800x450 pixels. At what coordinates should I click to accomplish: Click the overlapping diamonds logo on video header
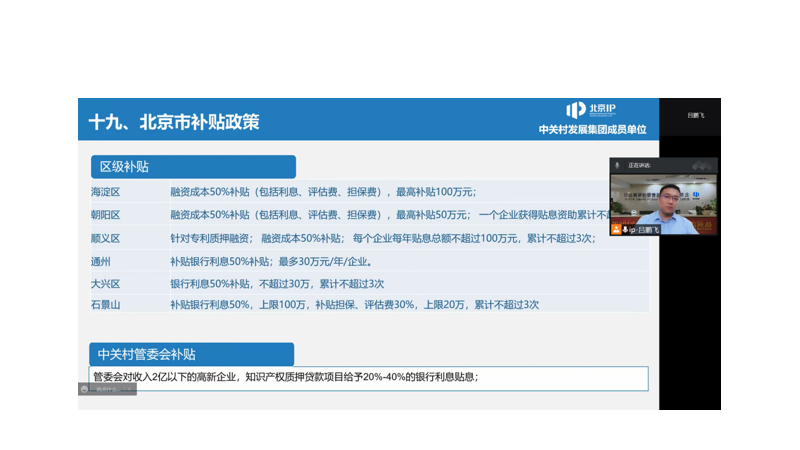pos(702,165)
